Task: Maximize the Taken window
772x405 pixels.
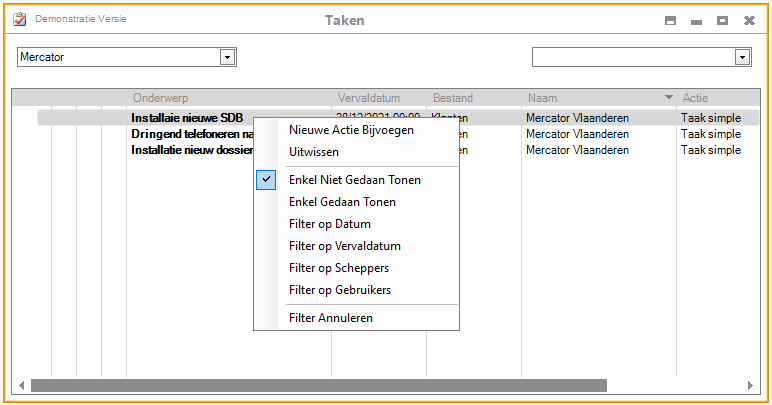Action: (722, 20)
